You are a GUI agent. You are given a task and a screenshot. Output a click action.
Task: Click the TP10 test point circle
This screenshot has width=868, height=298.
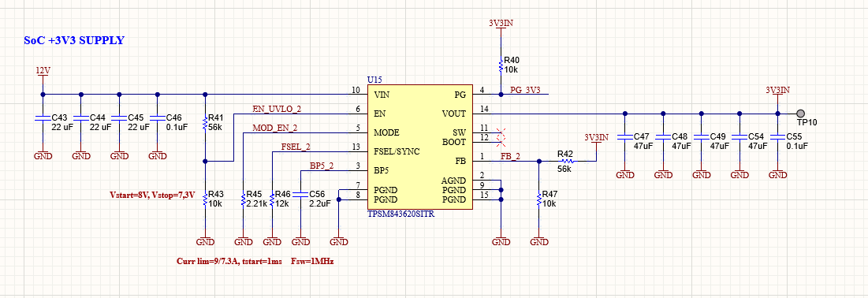800,114
